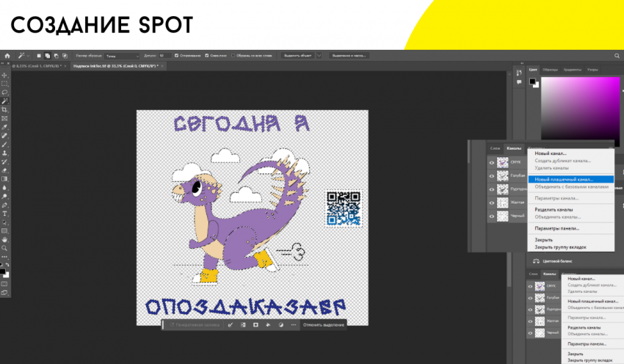The width and height of the screenshot is (624, 364).
Task: Open the contextual taskbar more options dots
Action: pyautogui.click(x=294, y=325)
